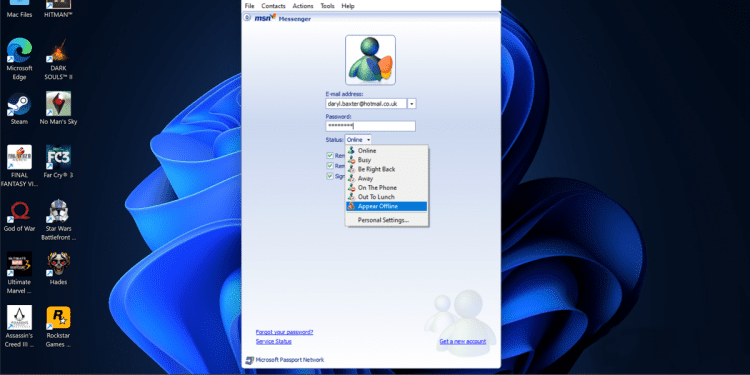Select Out To Lunch status
The height and width of the screenshot is (375, 750).
386,197
